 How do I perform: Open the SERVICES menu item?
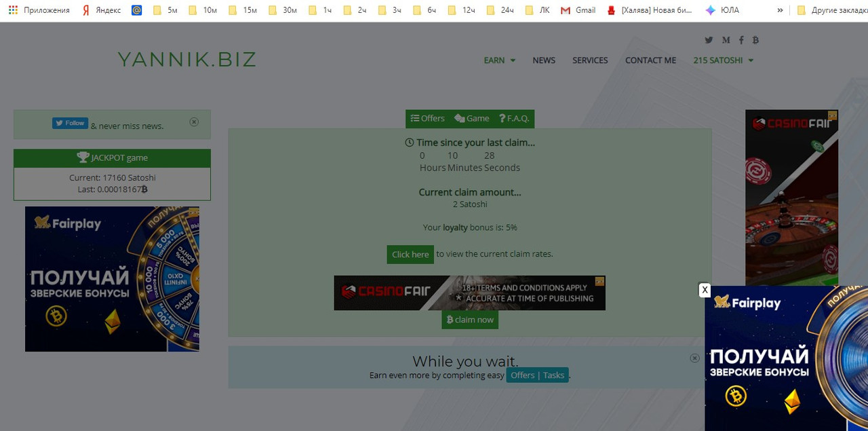590,60
